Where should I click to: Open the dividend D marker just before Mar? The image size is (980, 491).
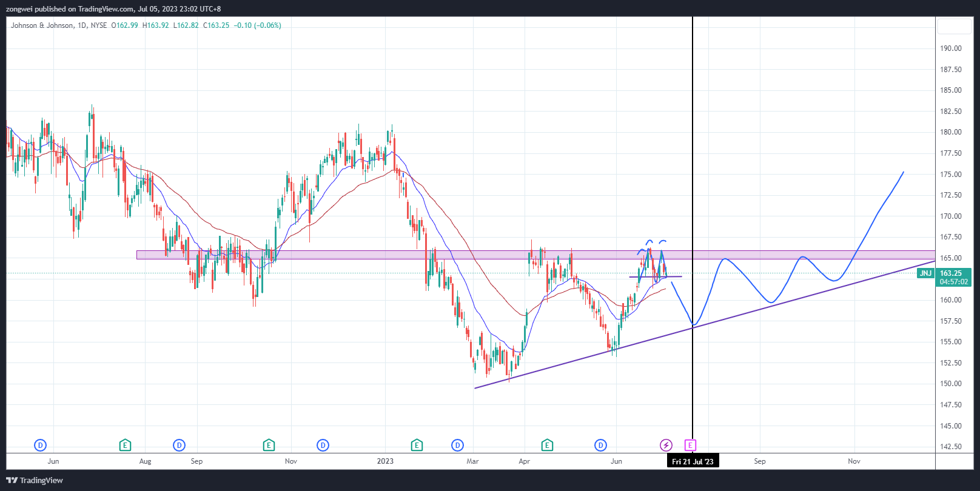[457, 446]
